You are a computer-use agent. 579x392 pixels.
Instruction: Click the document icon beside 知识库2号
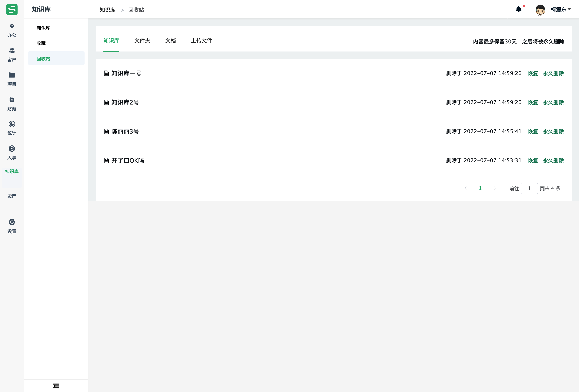coord(106,102)
